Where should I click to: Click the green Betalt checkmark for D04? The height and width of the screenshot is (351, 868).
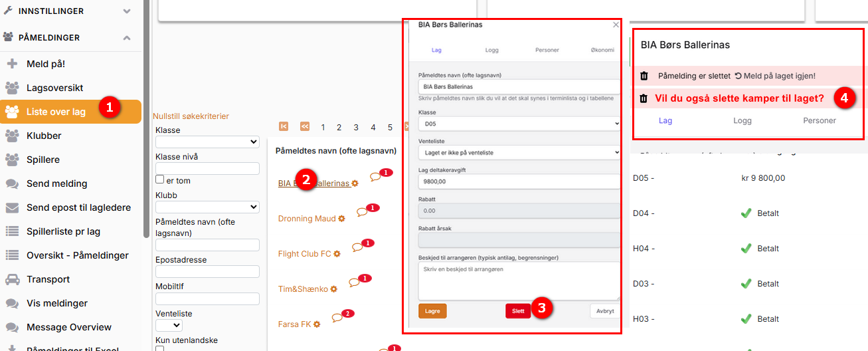[746, 213]
